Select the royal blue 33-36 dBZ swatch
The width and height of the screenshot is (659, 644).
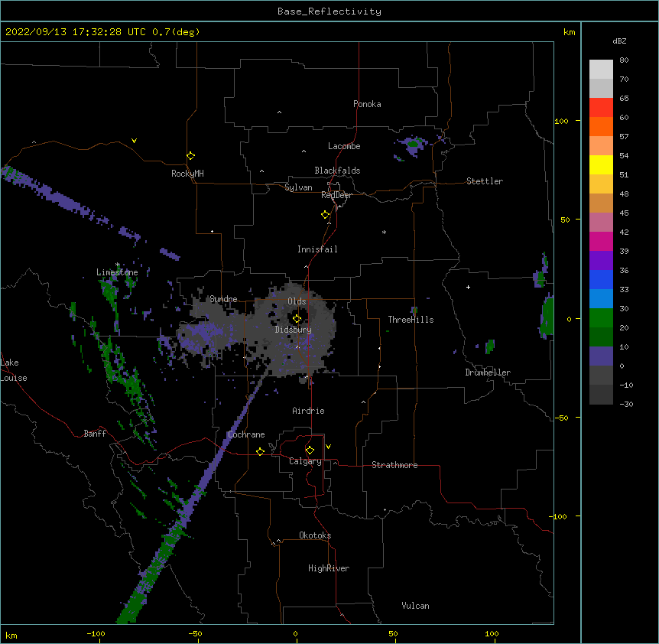tap(601, 279)
